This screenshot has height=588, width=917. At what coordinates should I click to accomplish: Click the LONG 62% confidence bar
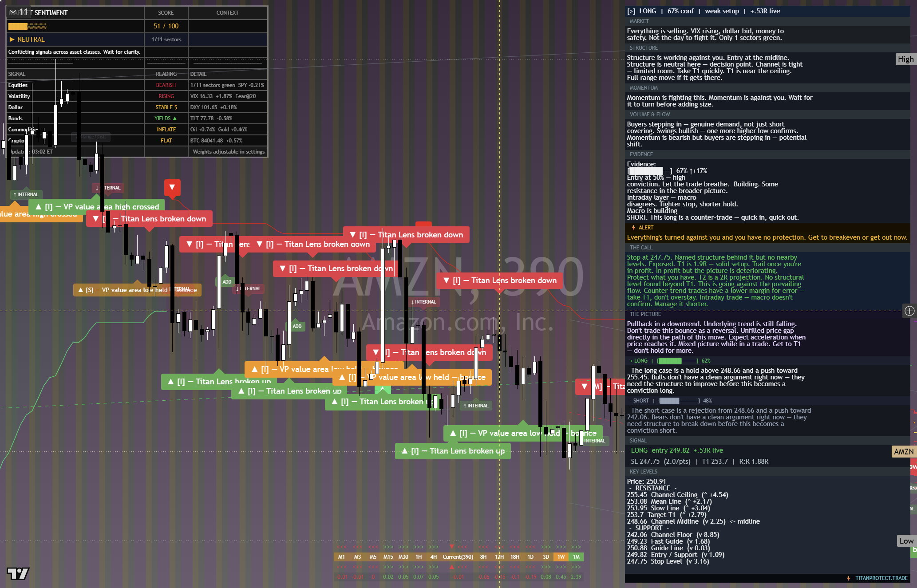(x=678, y=361)
